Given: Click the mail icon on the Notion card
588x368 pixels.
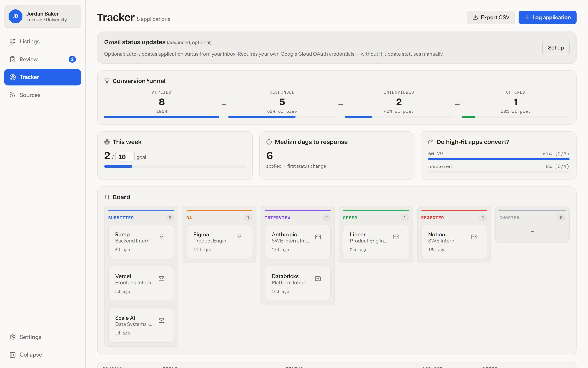Looking at the screenshot, I should (474, 237).
